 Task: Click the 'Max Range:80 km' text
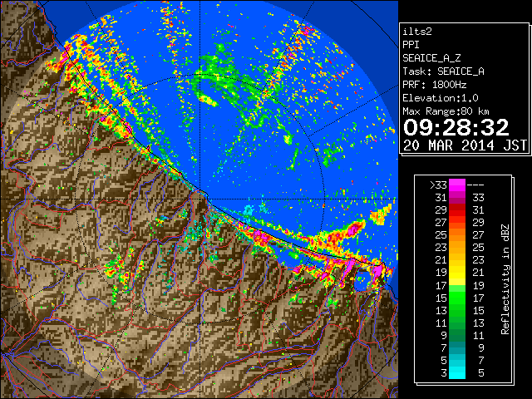(446, 111)
